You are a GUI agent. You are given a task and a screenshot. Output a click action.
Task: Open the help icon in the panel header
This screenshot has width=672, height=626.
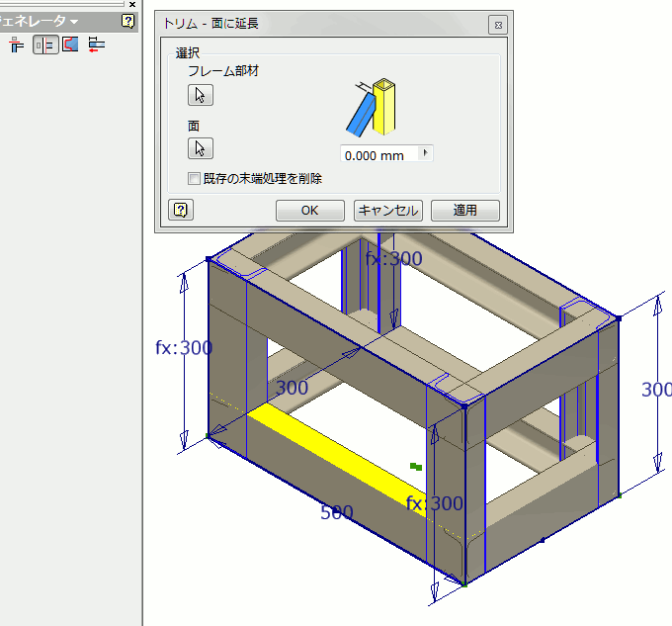(127, 21)
